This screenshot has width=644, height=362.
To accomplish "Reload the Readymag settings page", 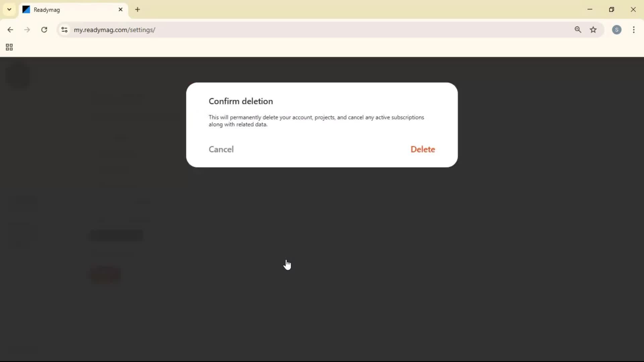I will (x=44, y=30).
